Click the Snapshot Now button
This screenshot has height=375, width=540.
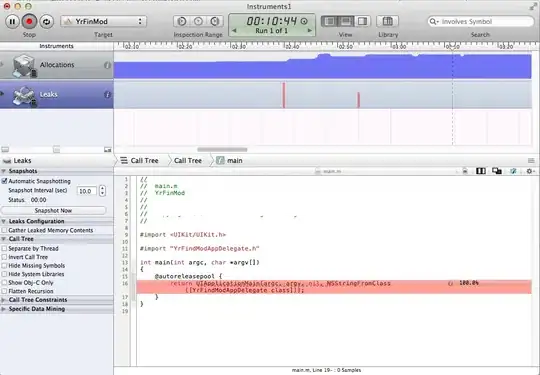click(x=53, y=210)
